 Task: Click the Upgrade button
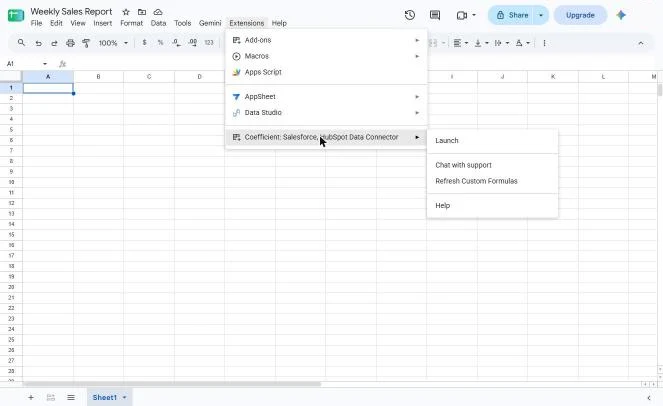click(x=580, y=15)
